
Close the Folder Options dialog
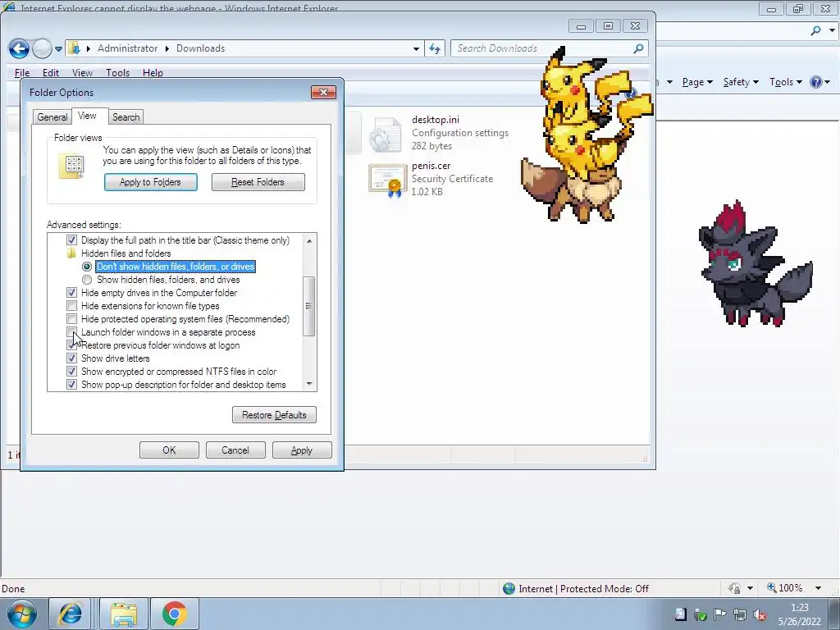click(323, 92)
